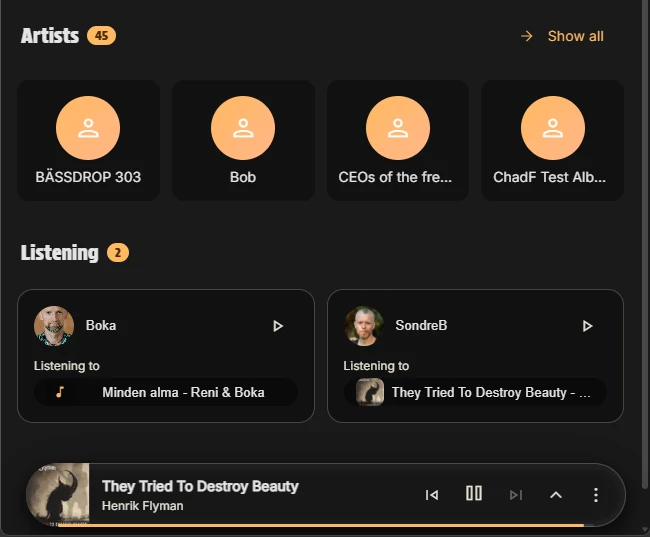Open SondreB's They Tried To Destroy Beauty track
Viewport: 650px width, 537px height.
coord(476,392)
